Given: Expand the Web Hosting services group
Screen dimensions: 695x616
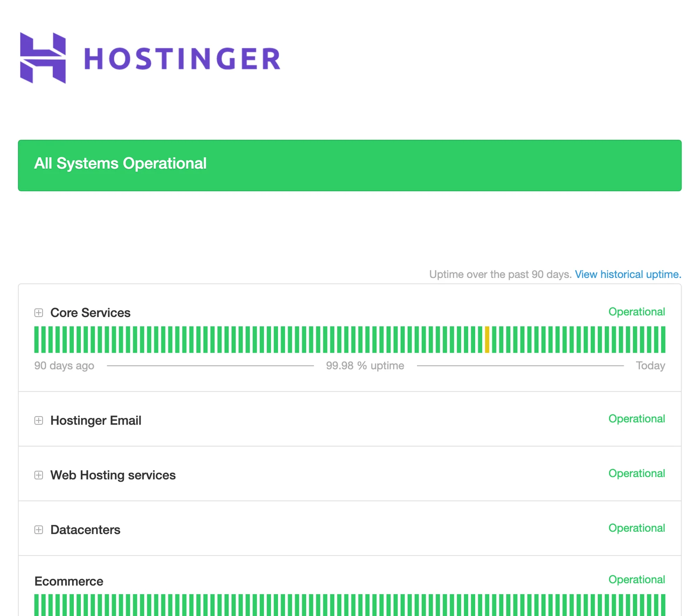Looking at the screenshot, I should tap(39, 475).
